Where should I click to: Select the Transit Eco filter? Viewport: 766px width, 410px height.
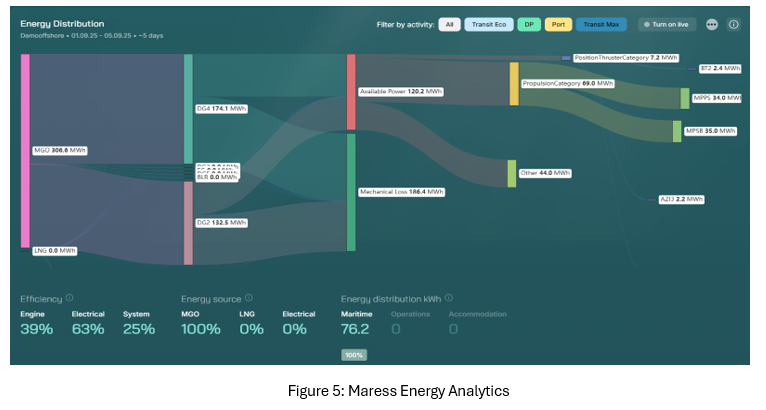(489, 24)
